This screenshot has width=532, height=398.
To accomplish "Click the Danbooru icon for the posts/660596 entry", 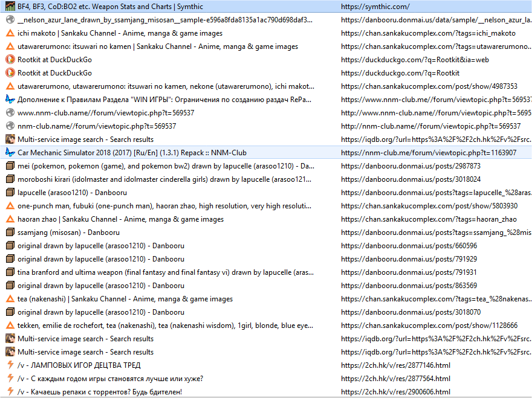I will pyautogui.click(x=10, y=245).
